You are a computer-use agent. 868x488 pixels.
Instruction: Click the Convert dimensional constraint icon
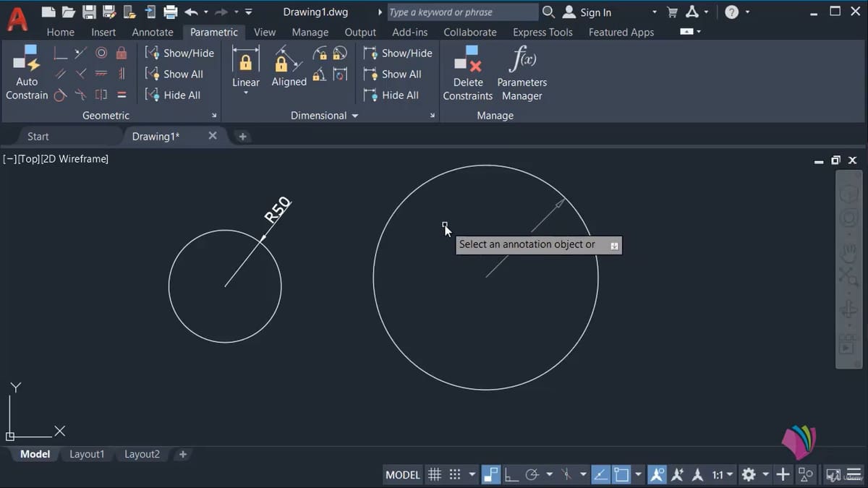[x=340, y=74]
